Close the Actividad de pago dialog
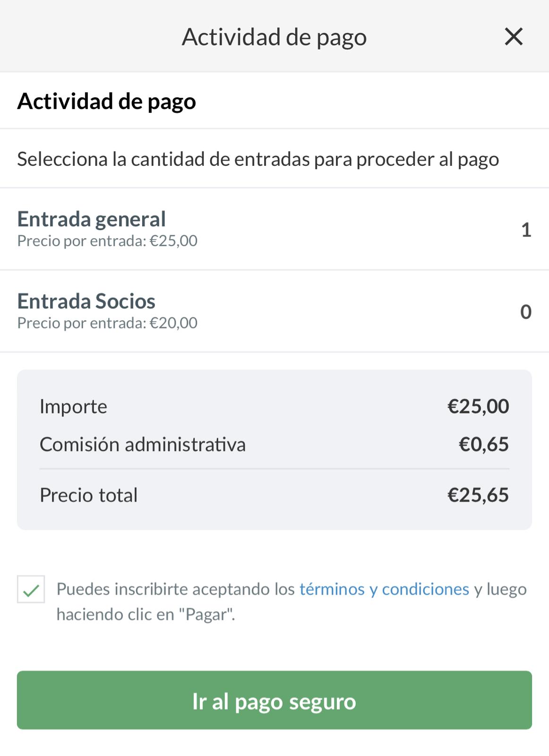The image size is (549, 756). 514,36
